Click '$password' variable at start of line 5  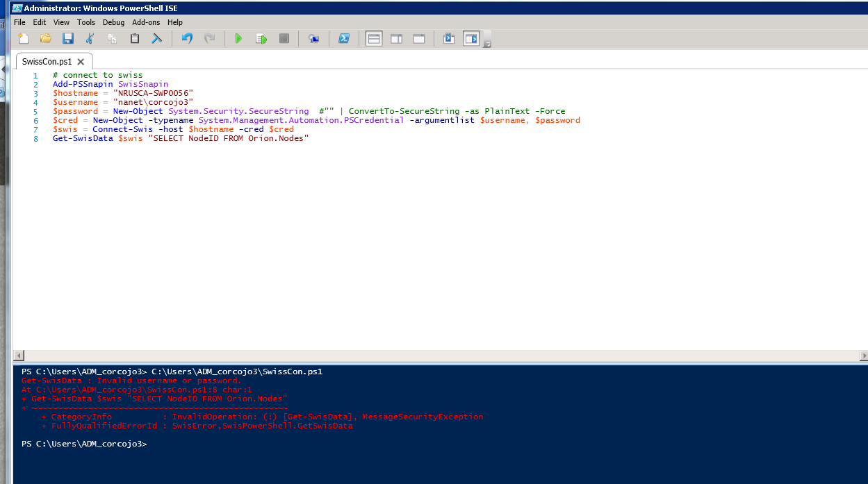click(x=75, y=111)
